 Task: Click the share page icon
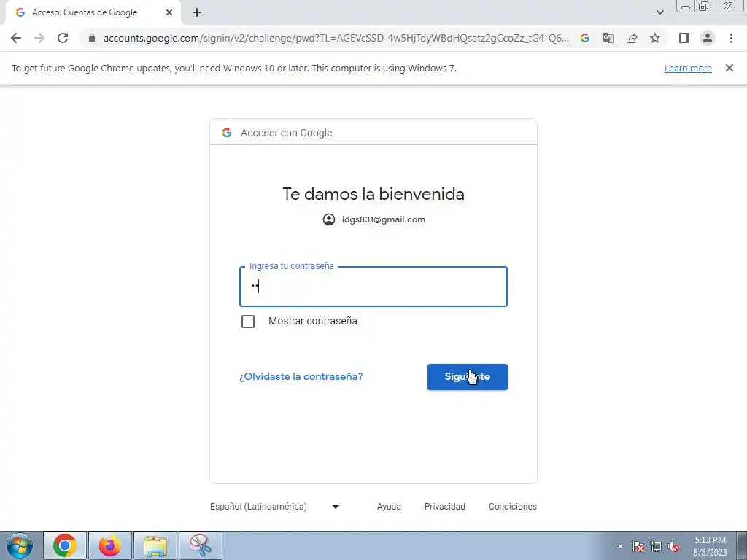[x=632, y=38]
